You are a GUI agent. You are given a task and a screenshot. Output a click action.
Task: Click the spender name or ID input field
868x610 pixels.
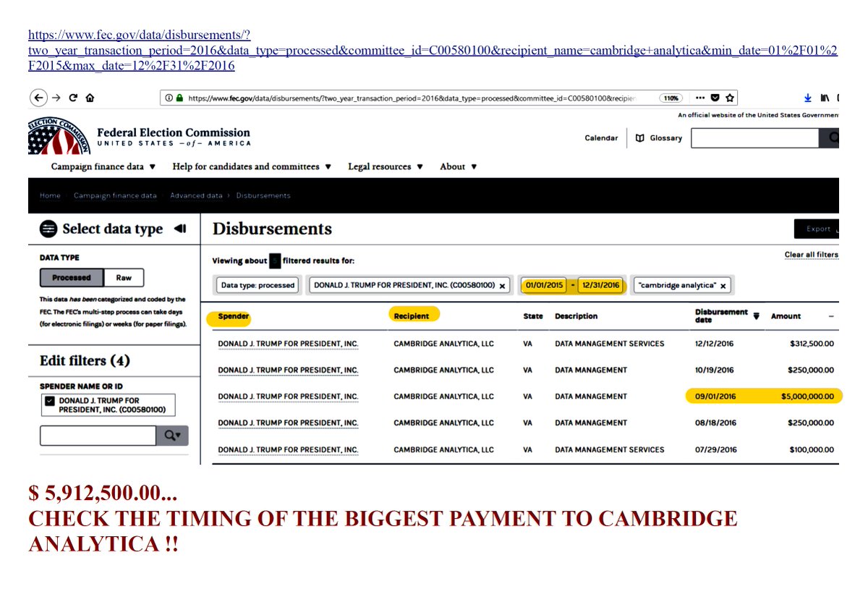[x=98, y=435]
